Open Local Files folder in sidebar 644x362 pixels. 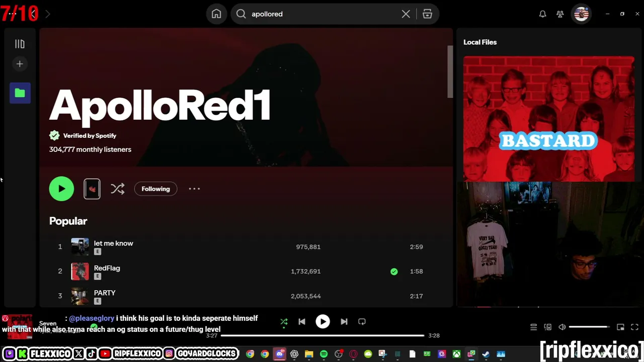click(x=20, y=93)
